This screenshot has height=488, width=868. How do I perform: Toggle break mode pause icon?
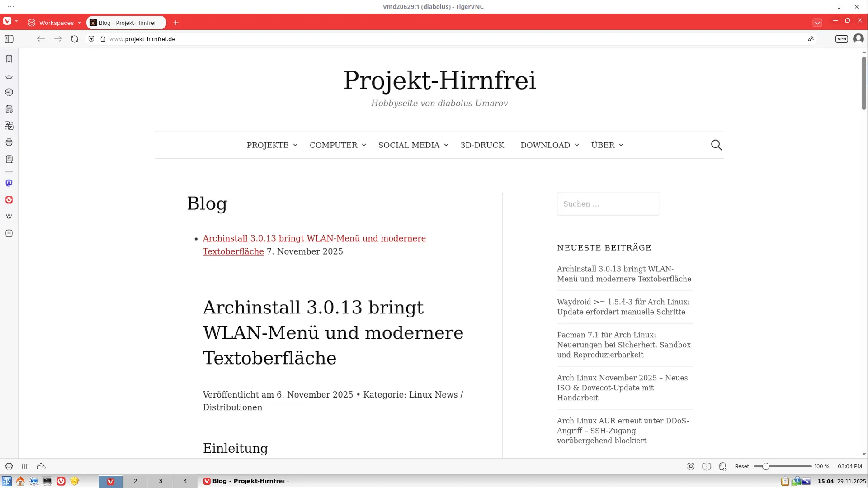coord(25,466)
